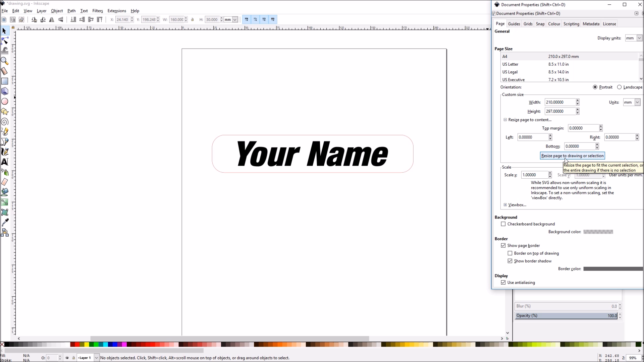Select the color Dropper tool
644x362 pixels.
5,222
